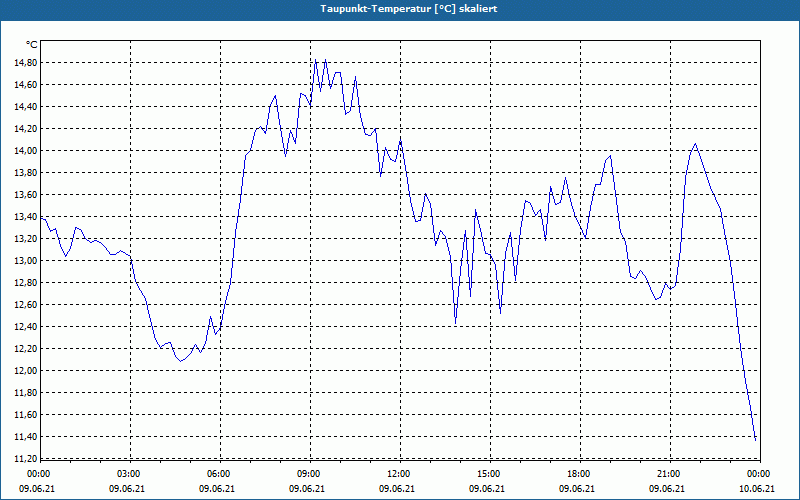
Task: Click the '00:00' time label above 10.06.21
Action: click(759, 473)
